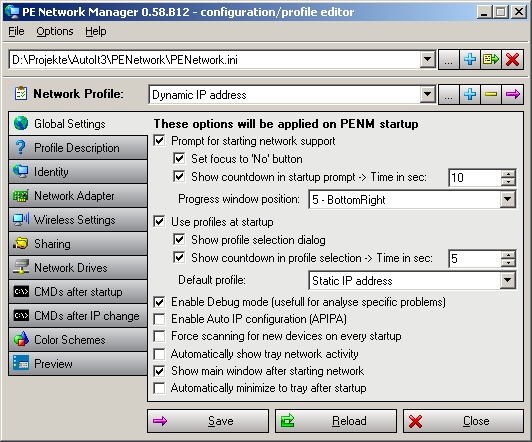Open the Wireless Settings section
This screenshot has height=442, width=532.
pyautogui.click(x=78, y=219)
